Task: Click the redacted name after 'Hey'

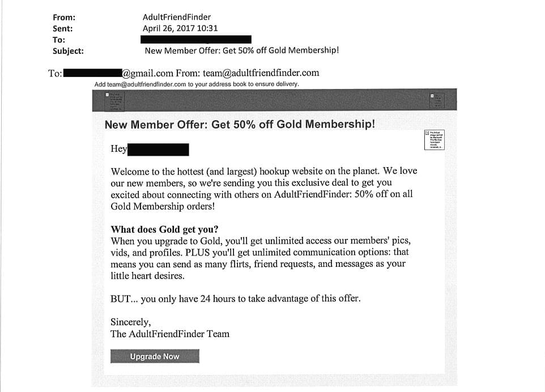Action: click(158, 150)
